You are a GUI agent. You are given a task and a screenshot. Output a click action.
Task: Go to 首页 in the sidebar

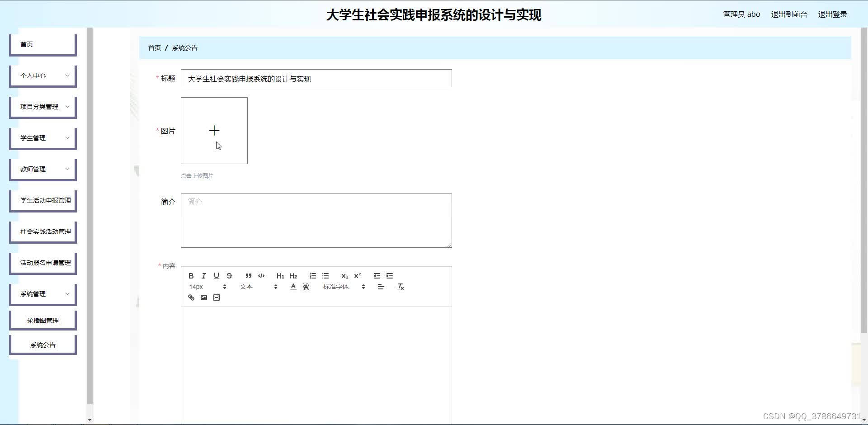(x=43, y=44)
